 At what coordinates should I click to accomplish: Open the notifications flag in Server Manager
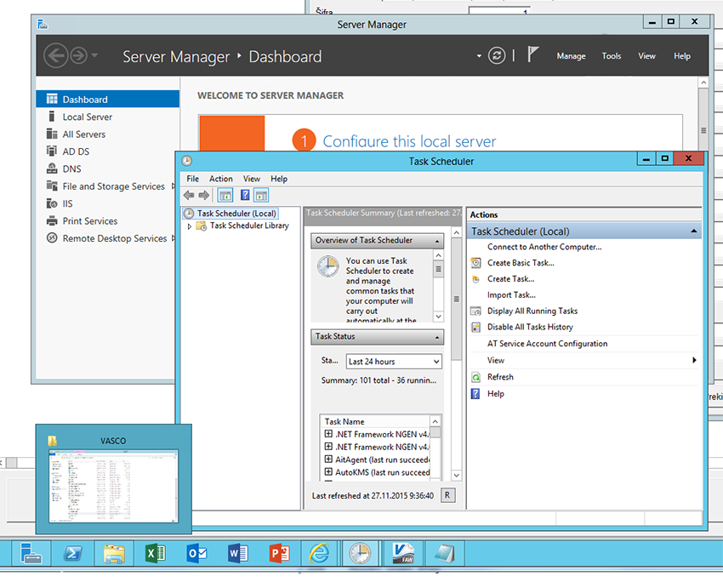(532, 55)
